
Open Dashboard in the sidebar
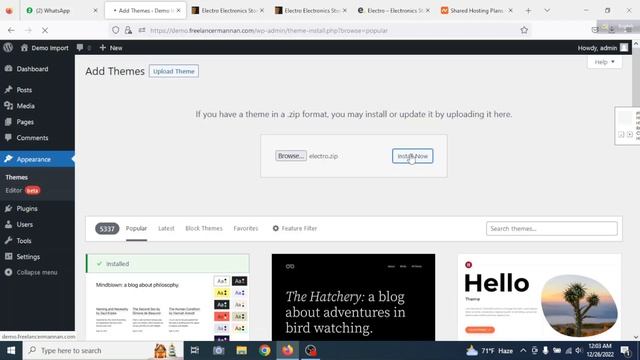pos(32,69)
